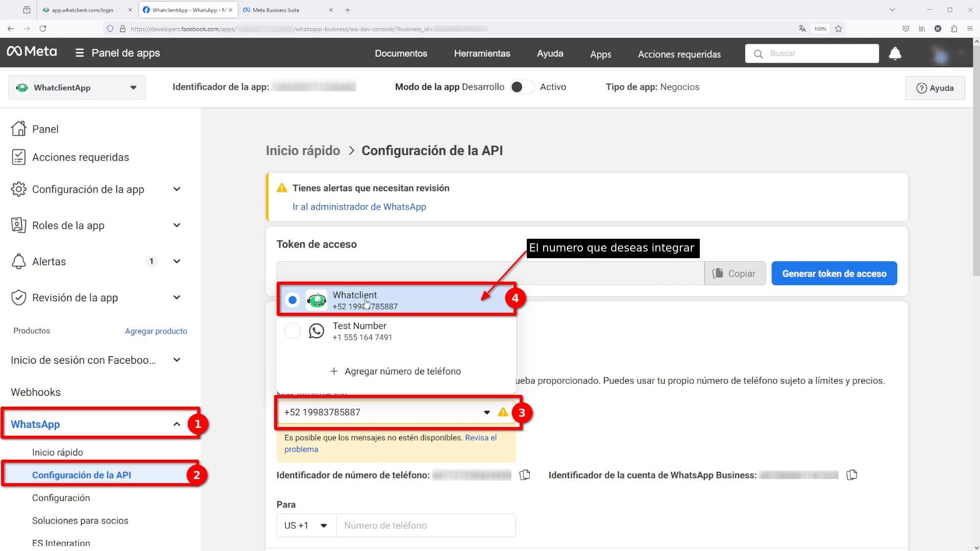
Task: Click the Ayuda button with question mark
Action: pos(935,88)
